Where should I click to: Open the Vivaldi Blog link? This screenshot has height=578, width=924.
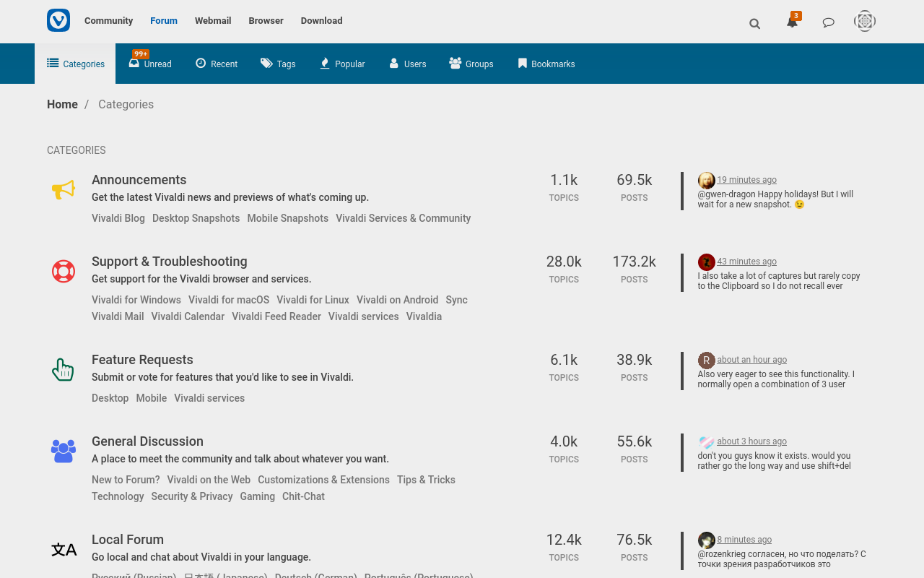[x=118, y=217]
